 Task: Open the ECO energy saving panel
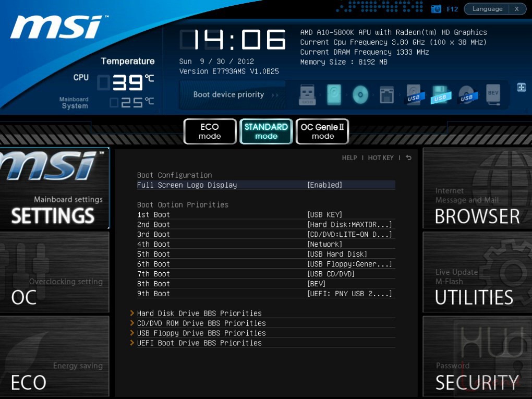pos(54,356)
